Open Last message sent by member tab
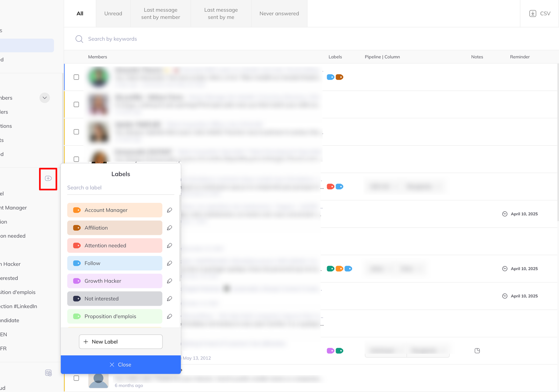Image resolution: width=559 pixels, height=392 pixels. click(x=161, y=14)
